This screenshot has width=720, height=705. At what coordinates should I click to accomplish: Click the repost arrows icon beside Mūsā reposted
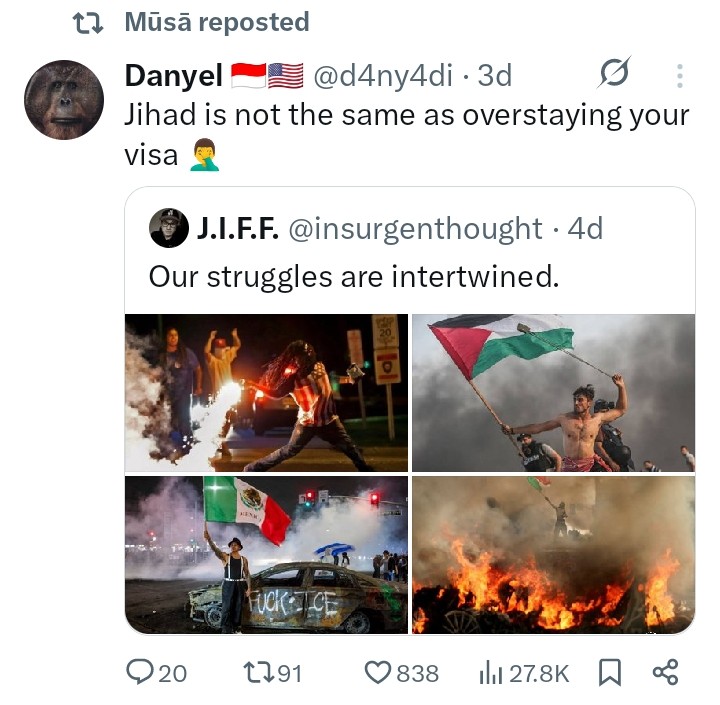tap(88, 23)
